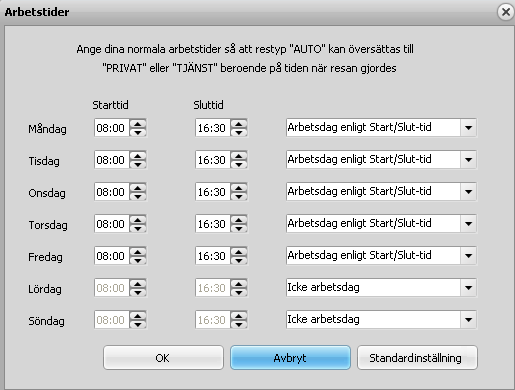Click Måndag end time field 16:30
The image size is (515, 390).
pyautogui.click(x=213, y=128)
